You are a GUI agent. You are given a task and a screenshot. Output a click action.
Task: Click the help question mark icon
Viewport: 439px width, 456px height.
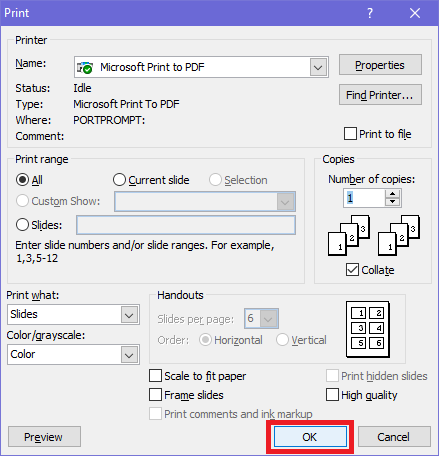tap(370, 13)
